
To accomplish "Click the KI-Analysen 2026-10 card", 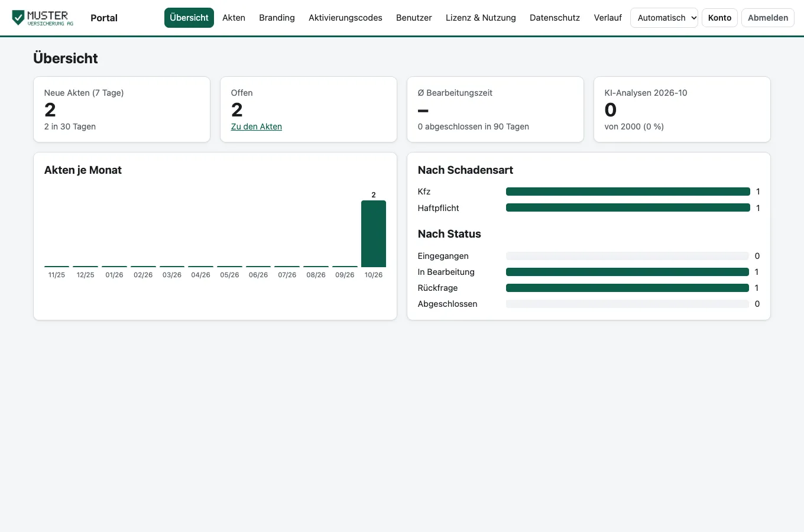I will pos(682,109).
